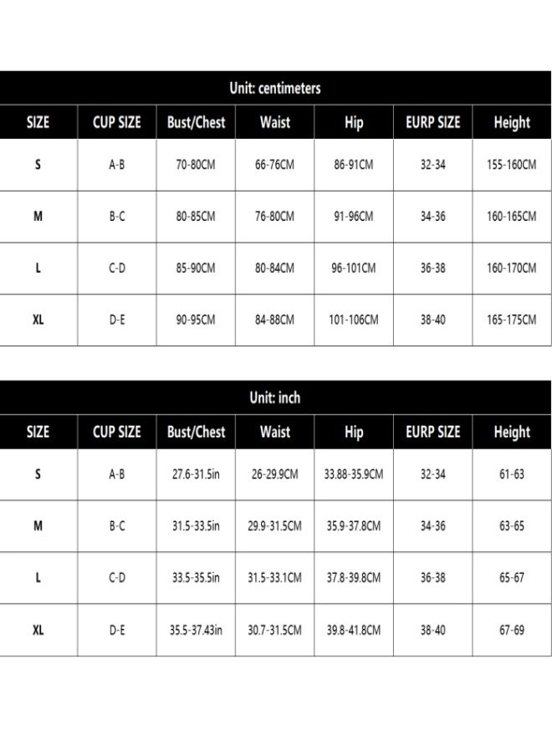The height and width of the screenshot is (756, 552).
Task: Click the 101-106CM hip cell
Action: [x=354, y=319]
